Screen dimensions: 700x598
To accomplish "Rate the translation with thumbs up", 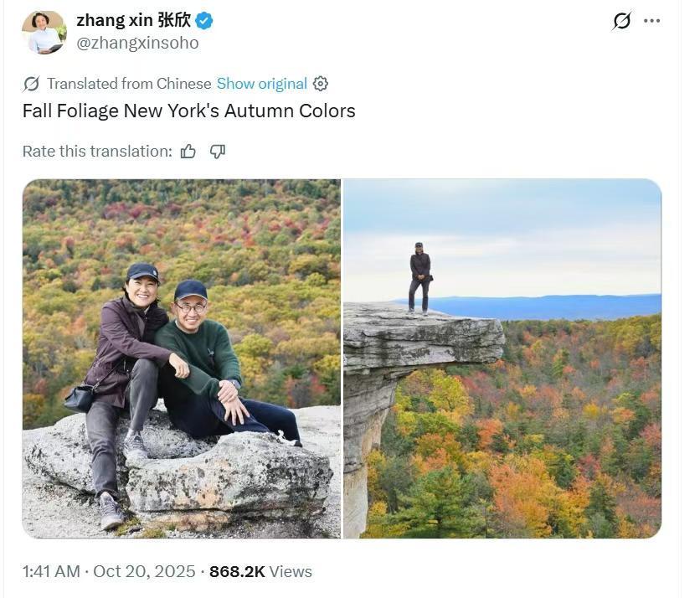I will tap(188, 152).
